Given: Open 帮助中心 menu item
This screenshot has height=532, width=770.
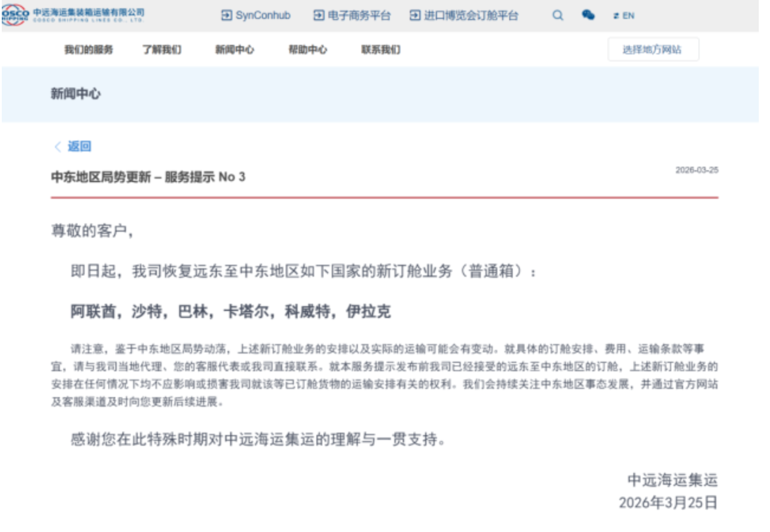Looking at the screenshot, I should 308,50.
